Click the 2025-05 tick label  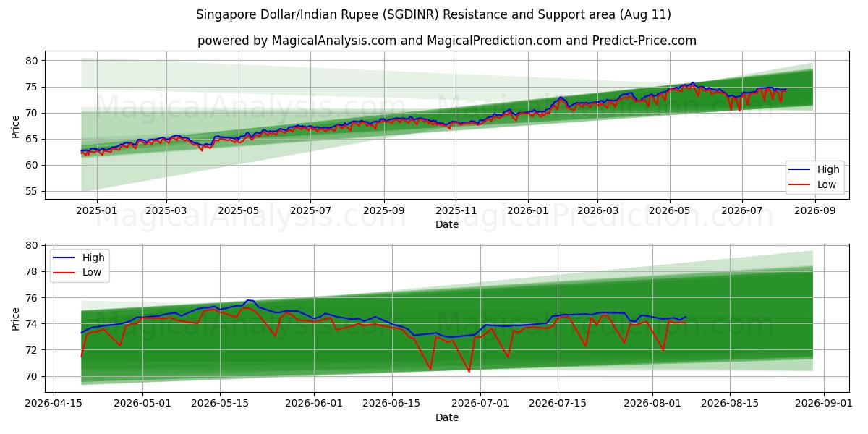(239, 210)
